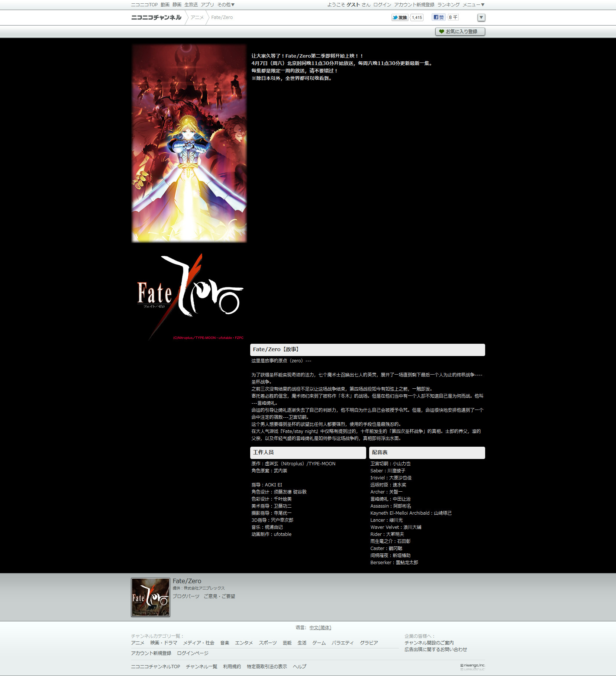This screenshot has width=616, height=676.
Task: Click the Fate/Zero channel thumbnail icon
Action: pos(151,597)
